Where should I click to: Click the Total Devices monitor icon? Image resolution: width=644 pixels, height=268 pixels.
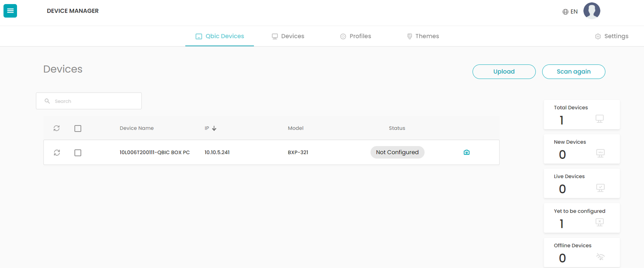[600, 119]
